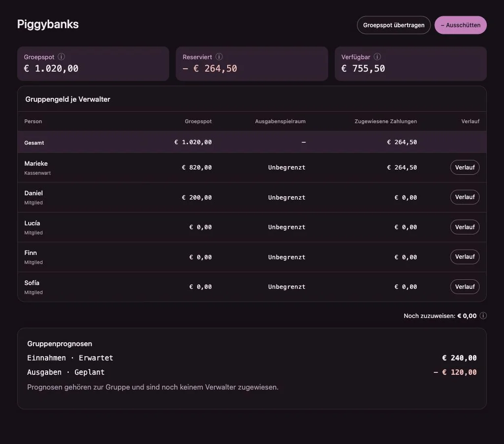Screen dimensions: 504x444
Task: Open Sofía's Verlauf button
Action: (x=465, y=287)
